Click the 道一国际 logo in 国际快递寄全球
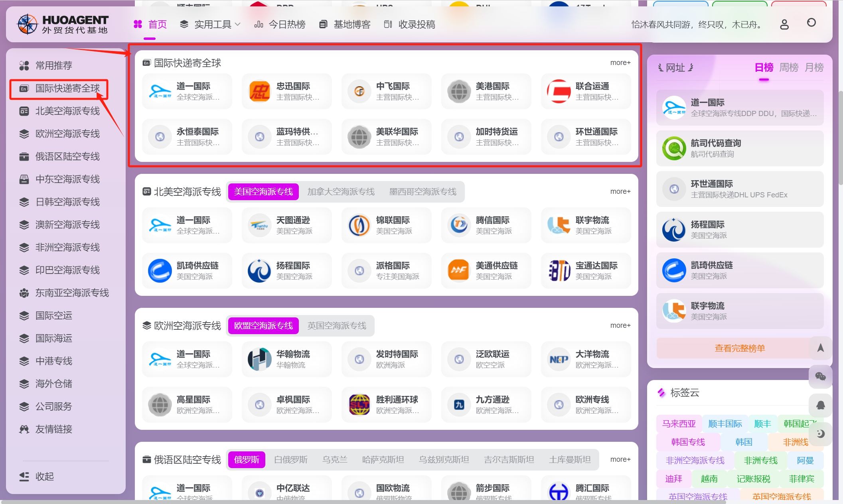This screenshot has width=843, height=504. point(160,91)
